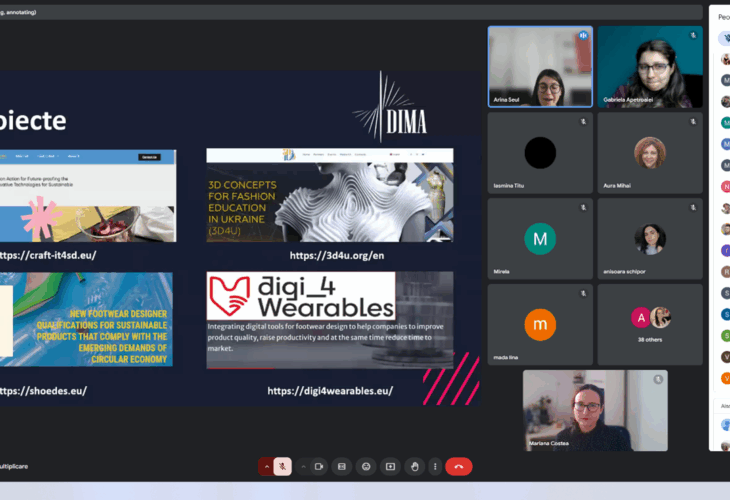Click Iasmina Titu's black avatar circle
Image resolution: width=730 pixels, height=500 pixels.
tap(540, 153)
